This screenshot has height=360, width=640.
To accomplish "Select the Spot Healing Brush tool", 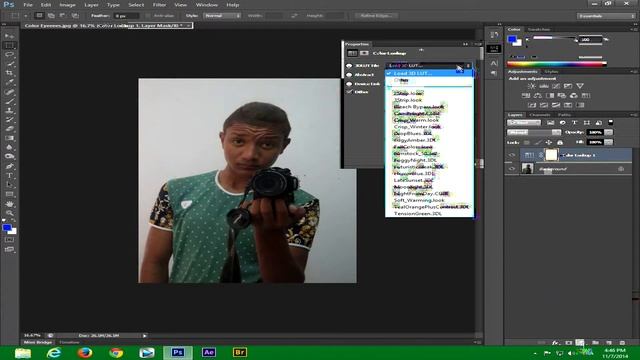I will 9,92.
